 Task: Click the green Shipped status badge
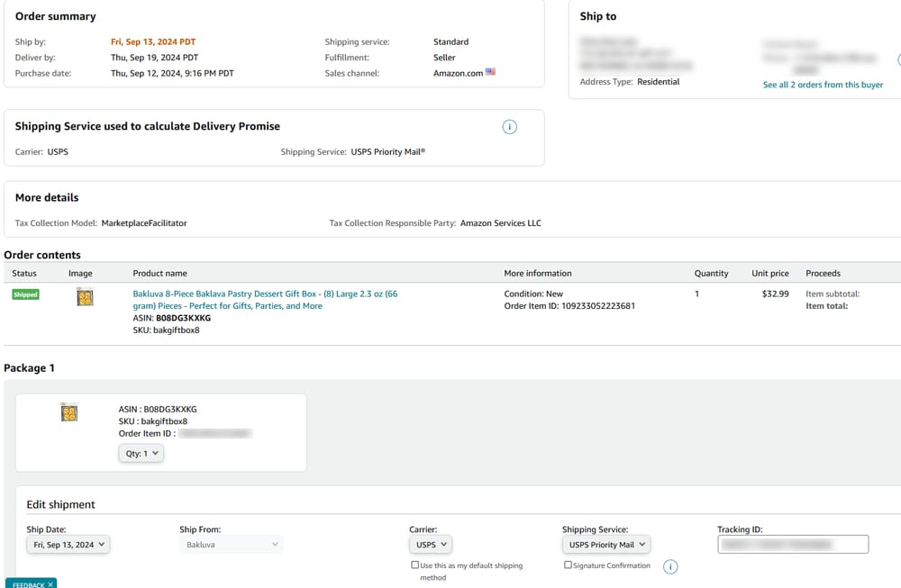tap(25, 294)
